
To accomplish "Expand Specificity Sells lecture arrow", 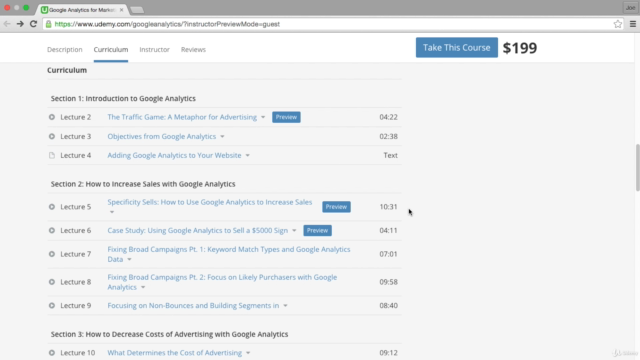I will (112, 212).
